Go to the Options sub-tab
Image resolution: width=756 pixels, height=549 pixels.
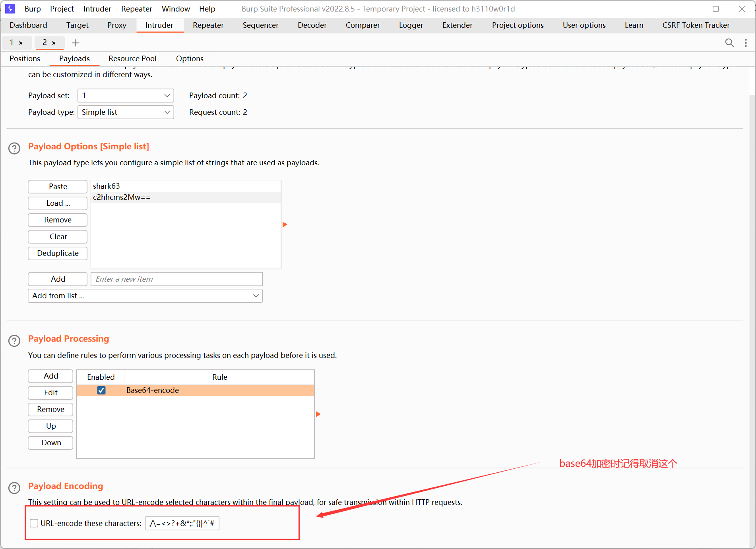tap(190, 58)
